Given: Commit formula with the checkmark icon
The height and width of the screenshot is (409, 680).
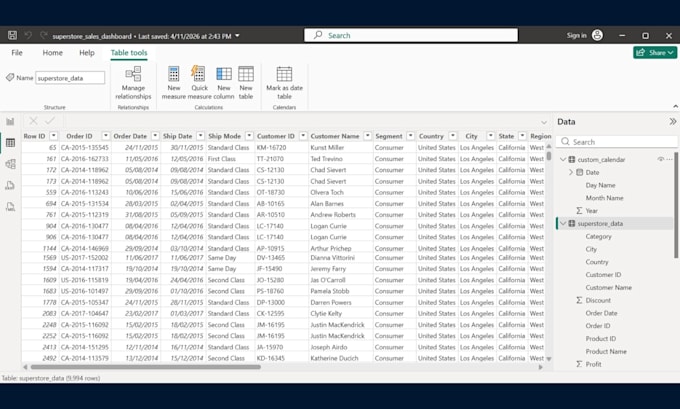Looking at the screenshot, I should coord(50,121).
